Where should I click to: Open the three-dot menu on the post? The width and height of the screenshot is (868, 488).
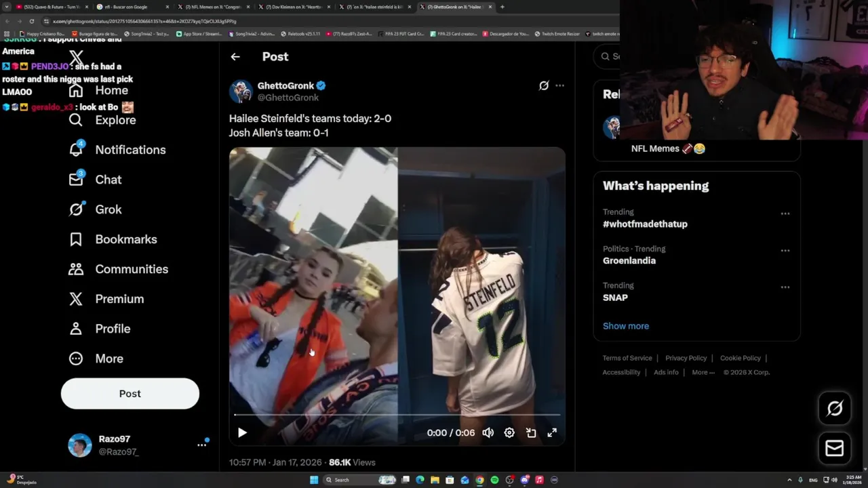[x=559, y=85]
